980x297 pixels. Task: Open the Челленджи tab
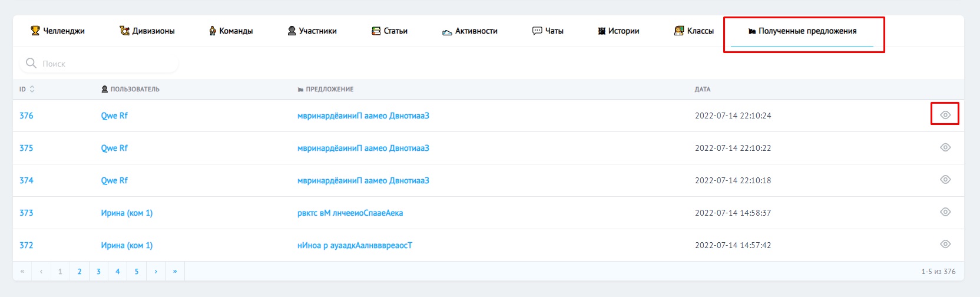(58, 31)
